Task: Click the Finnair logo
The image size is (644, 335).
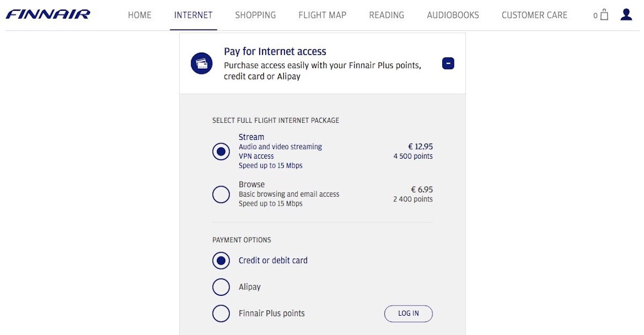Action: click(x=48, y=14)
